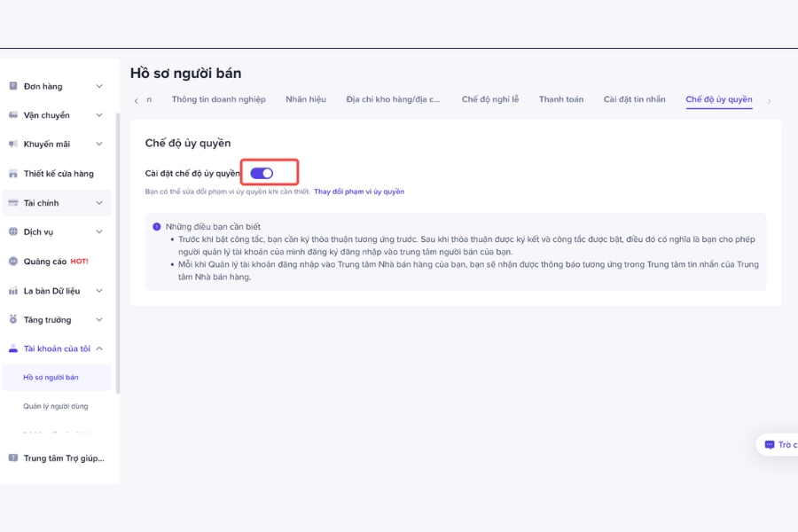Click the La bàn Dữ liệu chart icon
798x532 pixels.
(x=13, y=291)
